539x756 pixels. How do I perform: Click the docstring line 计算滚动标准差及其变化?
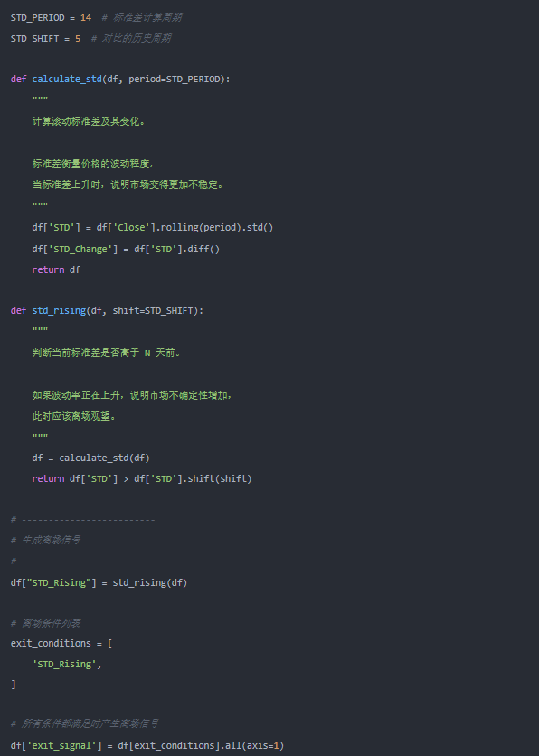pyautogui.click(x=89, y=121)
